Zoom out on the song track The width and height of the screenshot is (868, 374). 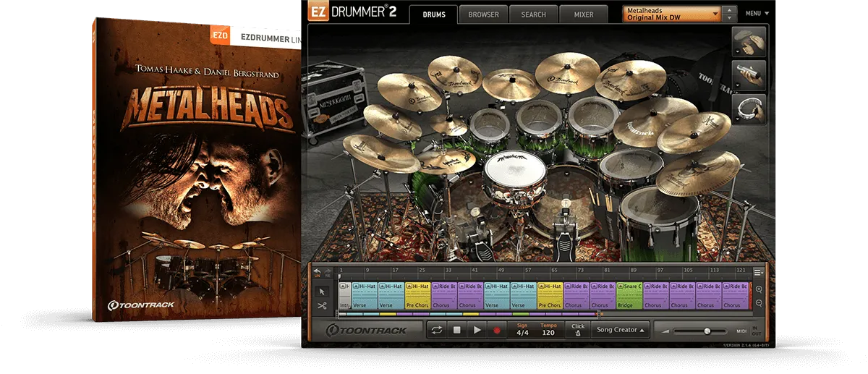coord(759,302)
